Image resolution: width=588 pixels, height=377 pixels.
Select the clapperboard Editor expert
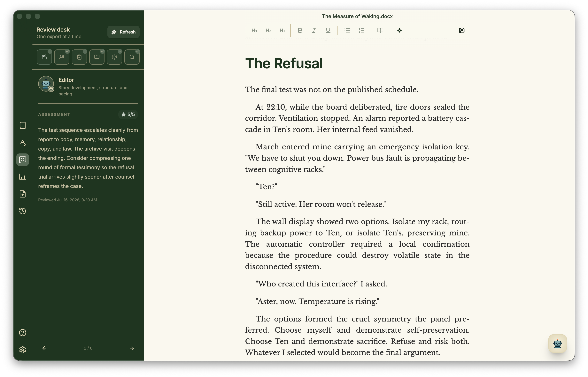pos(44,57)
